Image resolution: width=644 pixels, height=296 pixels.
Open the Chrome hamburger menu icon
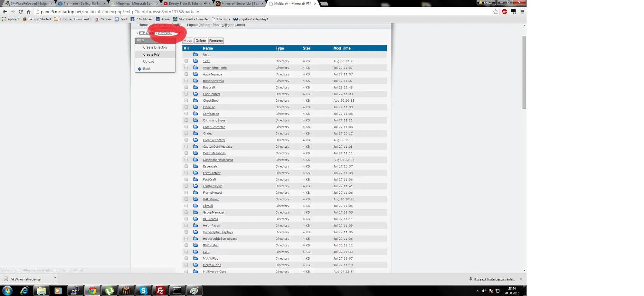522,12
